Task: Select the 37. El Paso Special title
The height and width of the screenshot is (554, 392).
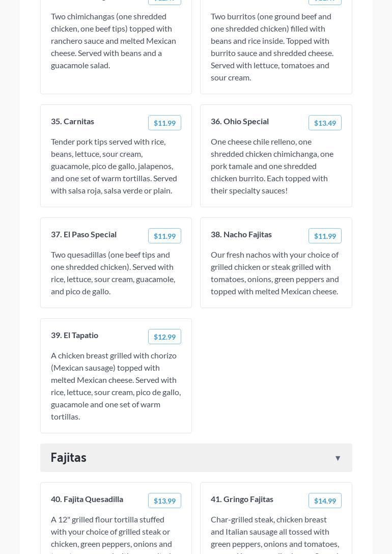Action: (x=83, y=234)
